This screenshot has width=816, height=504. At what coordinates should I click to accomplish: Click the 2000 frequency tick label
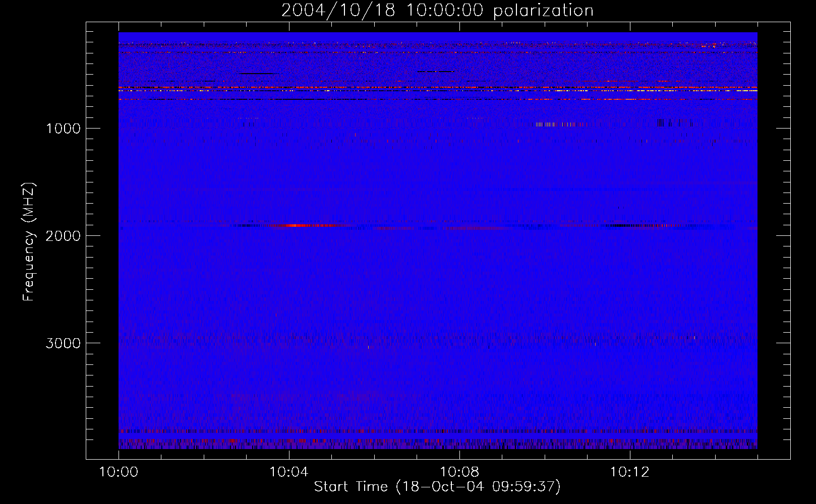click(63, 236)
